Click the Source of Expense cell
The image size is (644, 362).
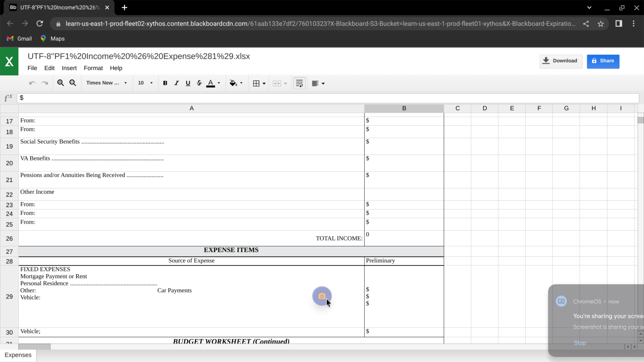(x=192, y=261)
